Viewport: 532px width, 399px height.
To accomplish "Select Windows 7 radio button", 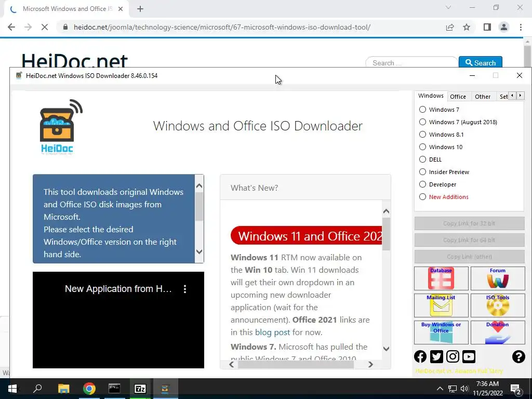I will coord(422,110).
